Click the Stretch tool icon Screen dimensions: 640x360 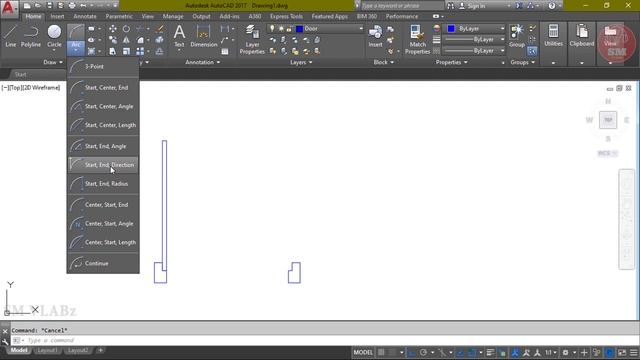[113, 51]
